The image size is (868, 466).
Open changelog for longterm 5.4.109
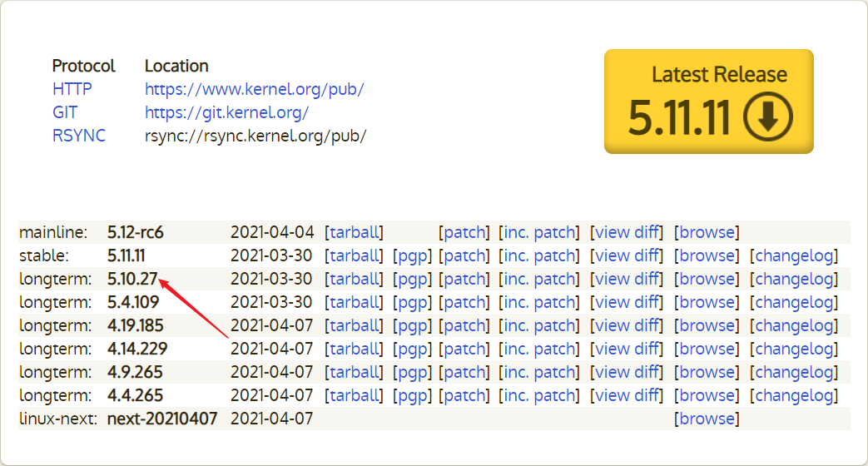point(794,302)
